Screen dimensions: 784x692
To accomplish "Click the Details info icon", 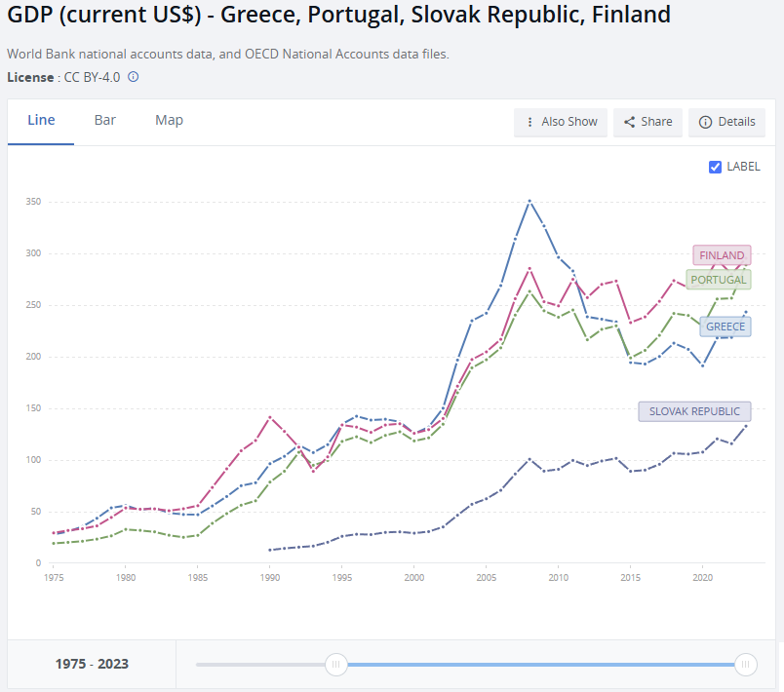I will click(705, 122).
